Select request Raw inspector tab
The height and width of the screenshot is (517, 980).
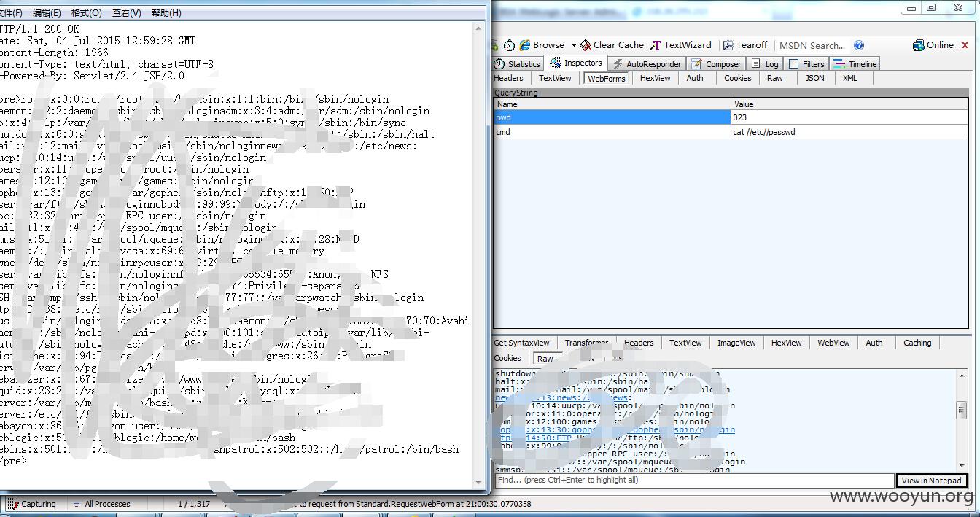[x=775, y=78]
